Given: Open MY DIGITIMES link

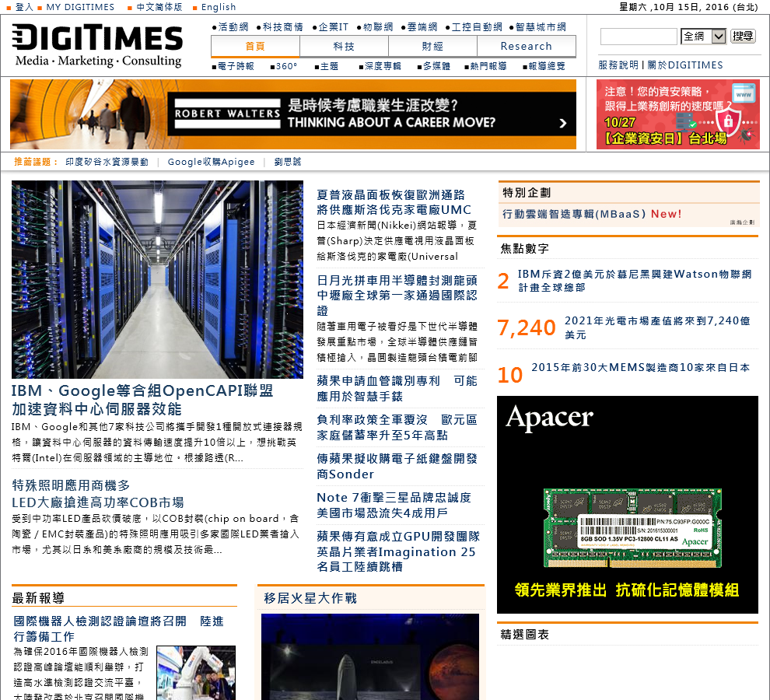Looking at the screenshot, I should point(80,7).
